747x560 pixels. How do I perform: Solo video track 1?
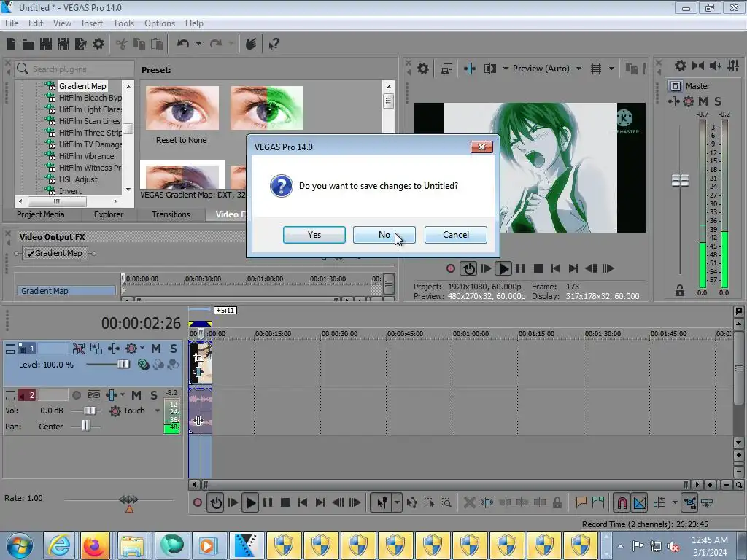point(174,349)
